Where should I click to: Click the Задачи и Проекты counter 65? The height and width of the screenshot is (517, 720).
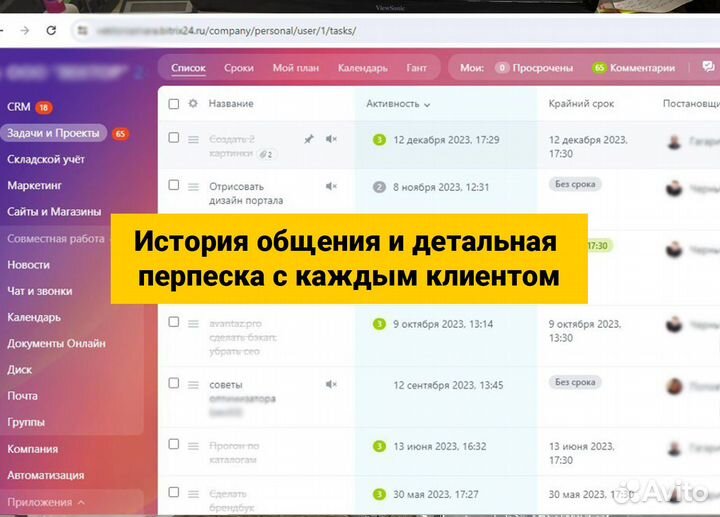pos(120,134)
